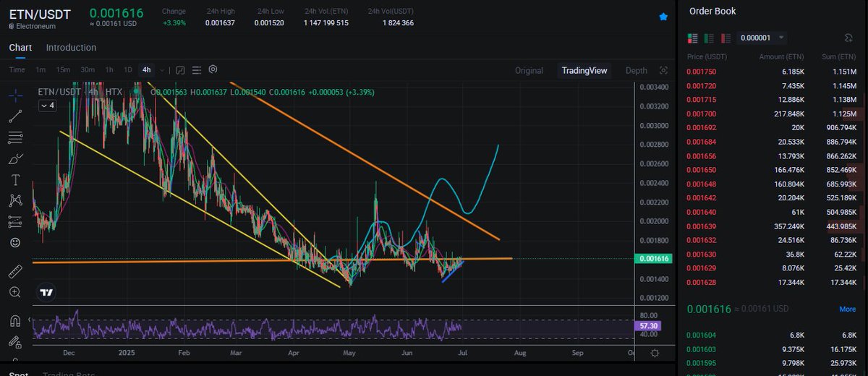The width and height of the screenshot is (868, 376).
Task: Click the order book refresh/settings icon
Action: click(848, 38)
